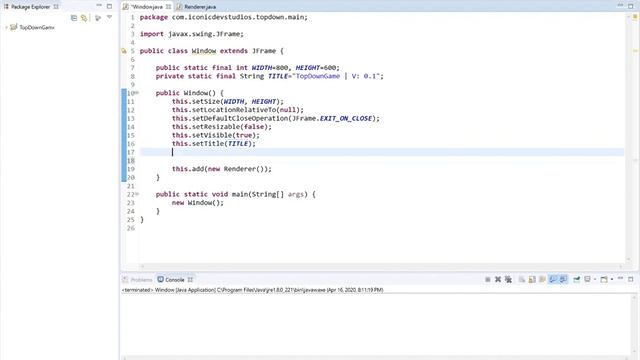The image size is (640, 360).
Task: Place cursor on this.setResizable(false) line
Action: click(x=222, y=127)
